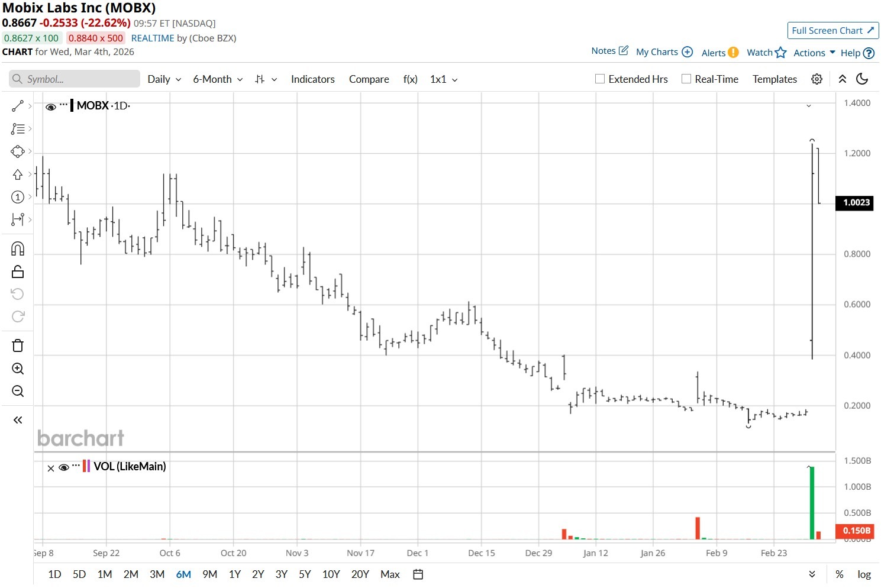Click the MOBX series color swatch
881x588 pixels.
(x=72, y=106)
